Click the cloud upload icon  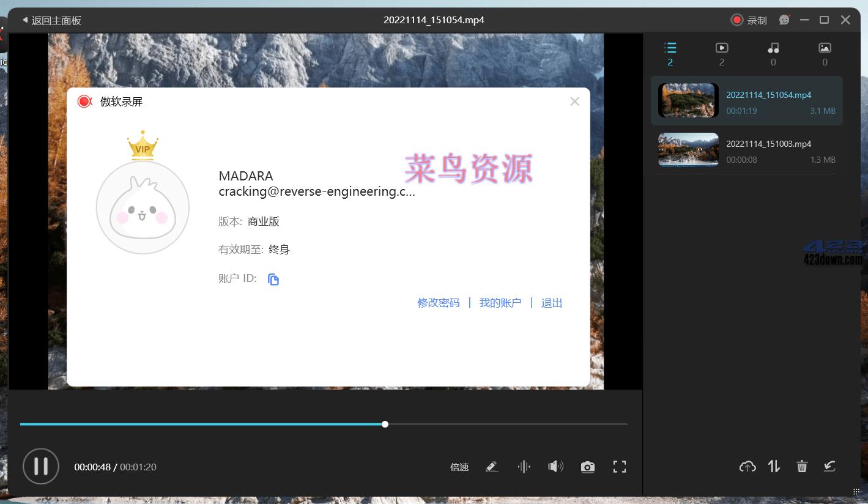[x=747, y=466]
